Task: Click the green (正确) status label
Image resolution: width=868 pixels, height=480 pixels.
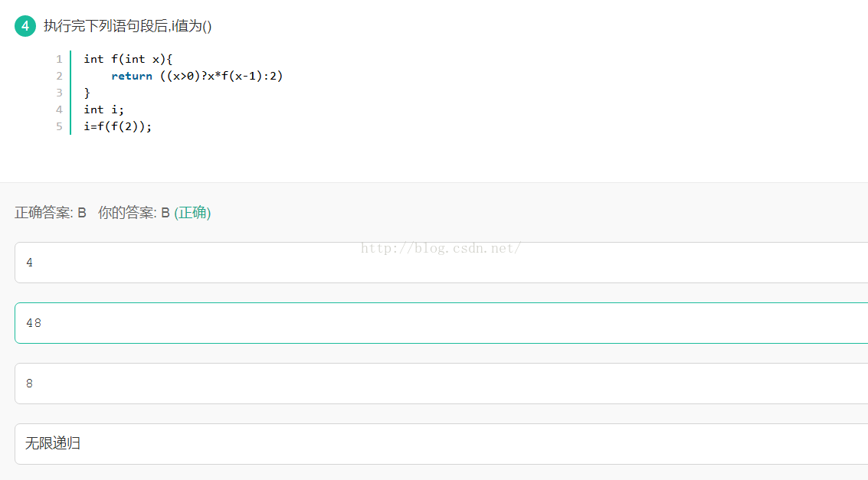Action: pos(192,213)
